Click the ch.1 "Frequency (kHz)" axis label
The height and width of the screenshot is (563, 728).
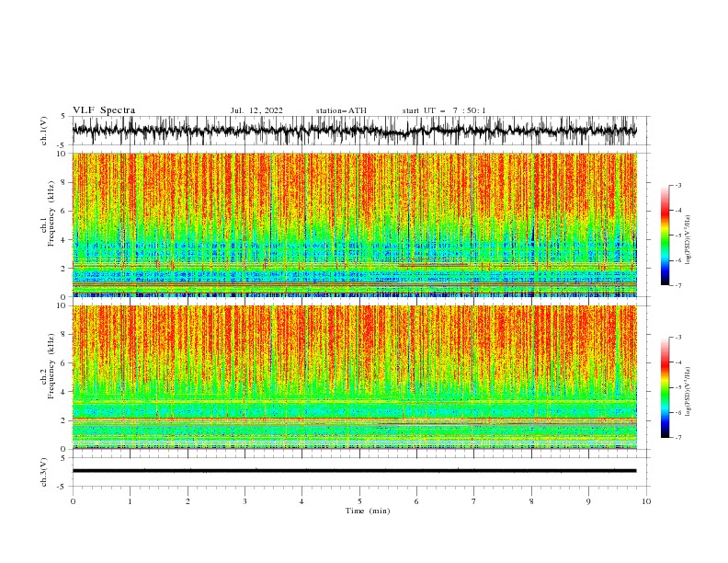pos(51,214)
